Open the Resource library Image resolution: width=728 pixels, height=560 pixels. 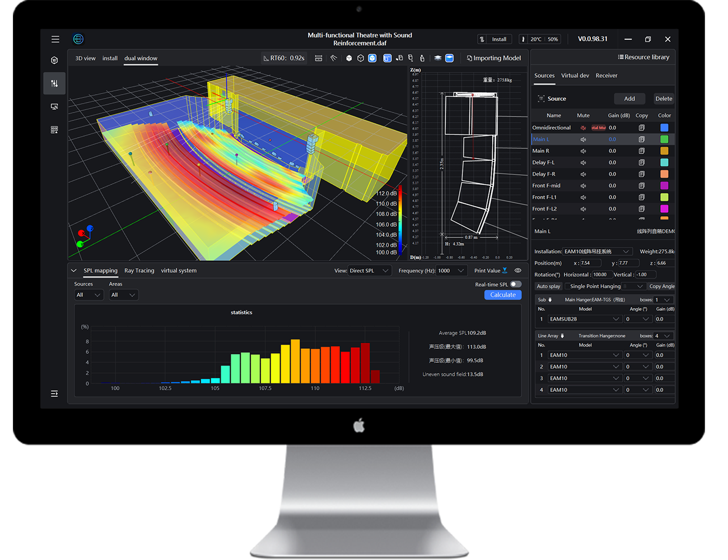pos(643,57)
